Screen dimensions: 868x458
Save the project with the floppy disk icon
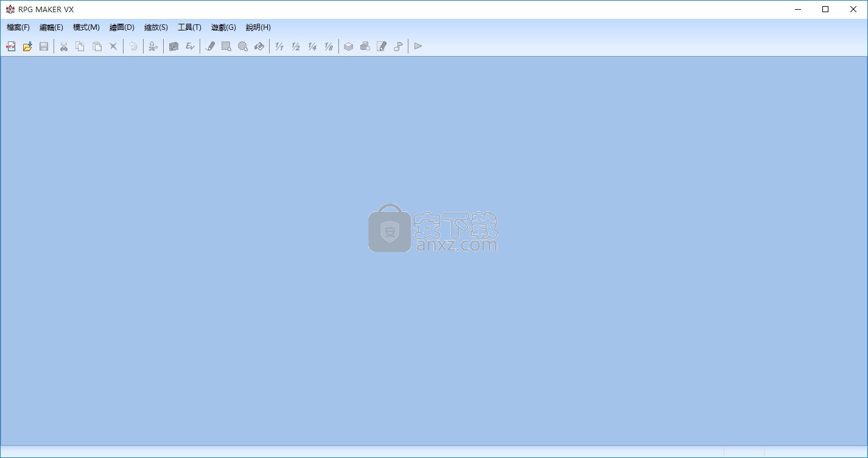(44, 46)
